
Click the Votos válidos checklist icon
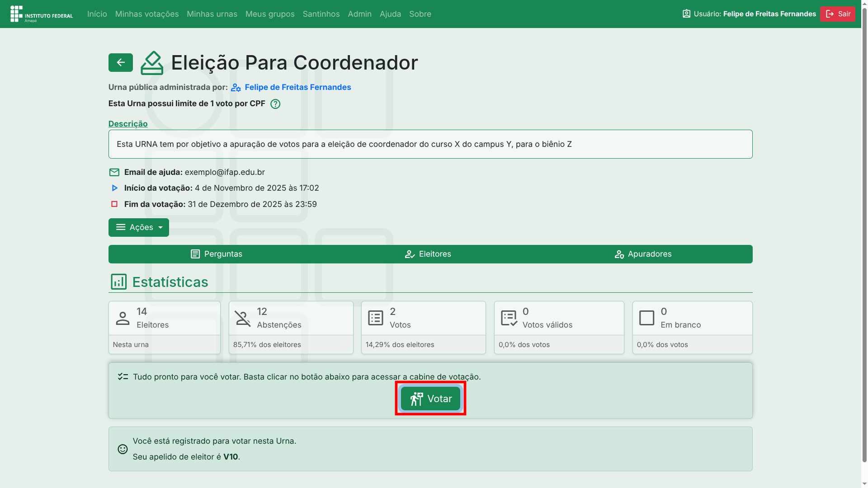pyautogui.click(x=509, y=318)
